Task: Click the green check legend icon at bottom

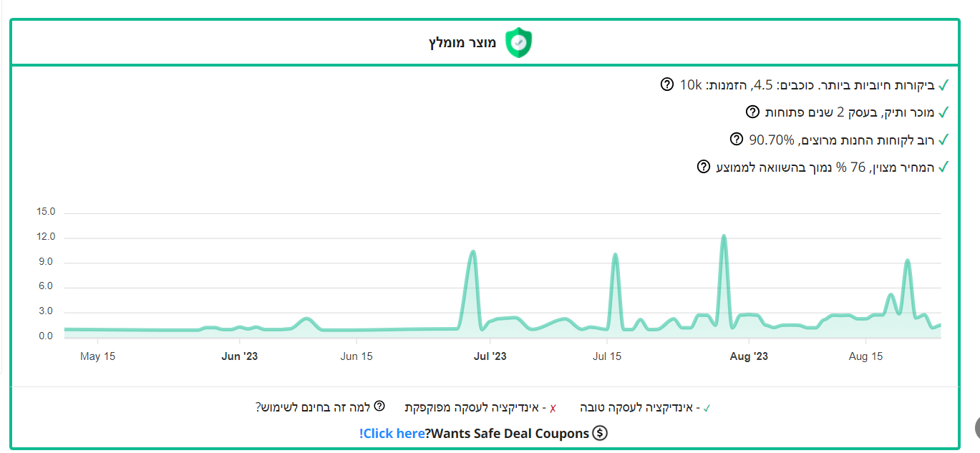Action: pos(707,408)
